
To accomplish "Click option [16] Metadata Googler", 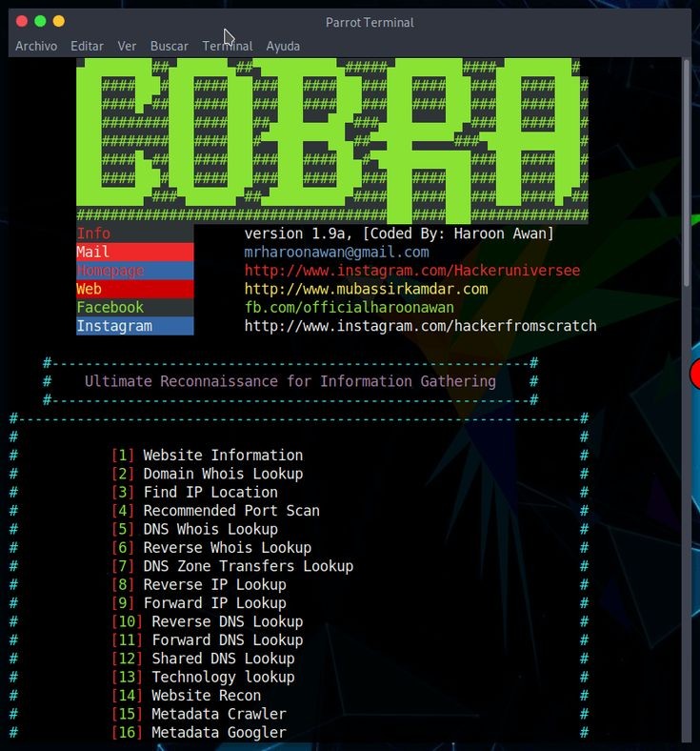I will [x=198, y=733].
